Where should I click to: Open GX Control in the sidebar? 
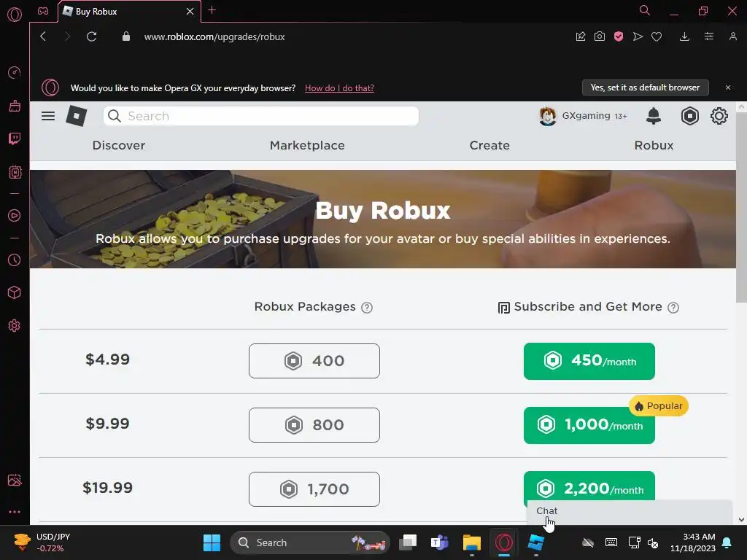pyautogui.click(x=15, y=172)
